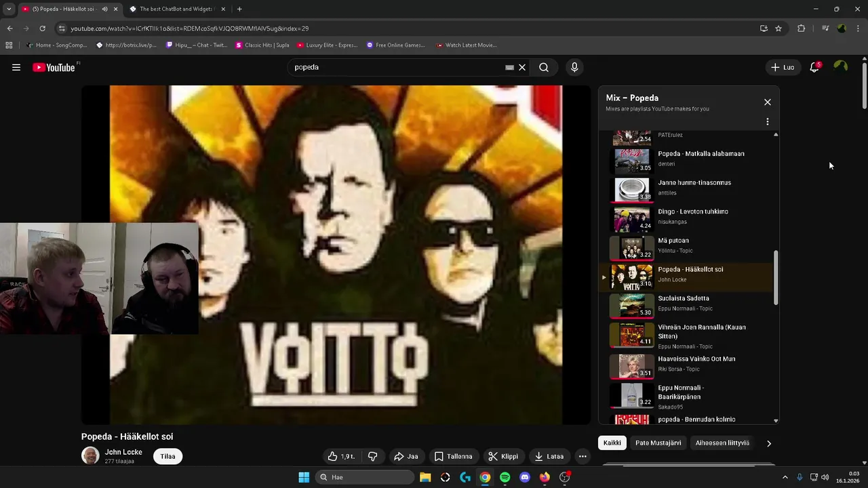The height and width of the screenshot is (488, 868).
Task: Select the Pate Mustajärvi filter chip
Action: click(x=658, y=443)
